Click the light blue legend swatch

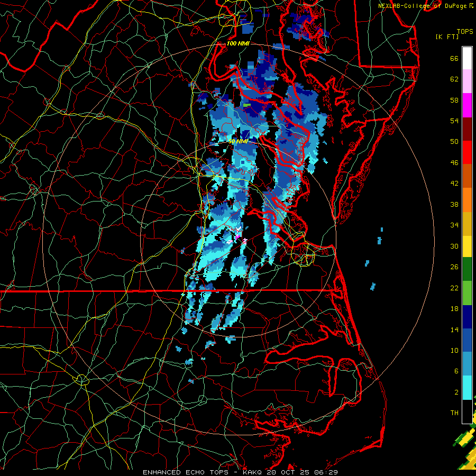point(467,364)
